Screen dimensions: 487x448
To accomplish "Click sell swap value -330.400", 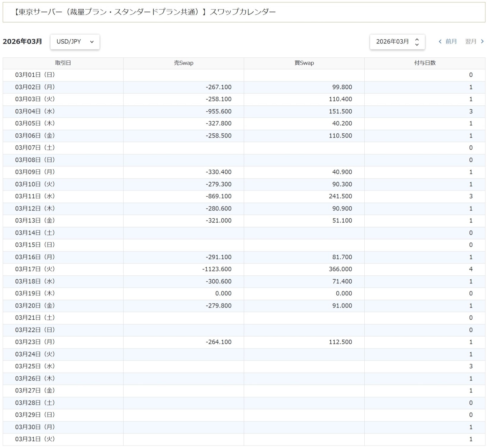I will pyautogui.click(x=219, y=172).
